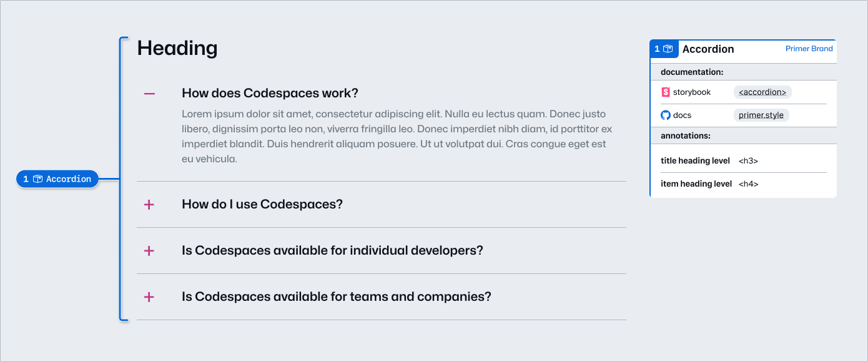
Task: Expand 'How do I use Codespaces?' plus icon
Action: click(x=149, y=205)
